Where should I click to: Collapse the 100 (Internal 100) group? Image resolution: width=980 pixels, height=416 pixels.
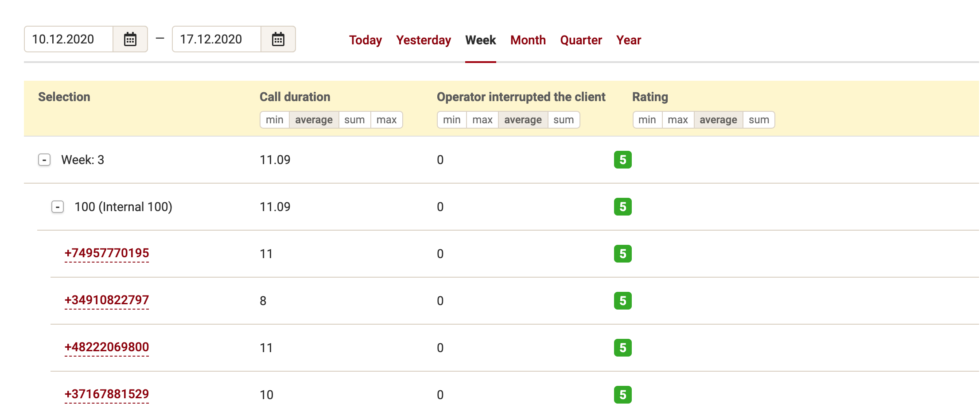click(58, 207)
